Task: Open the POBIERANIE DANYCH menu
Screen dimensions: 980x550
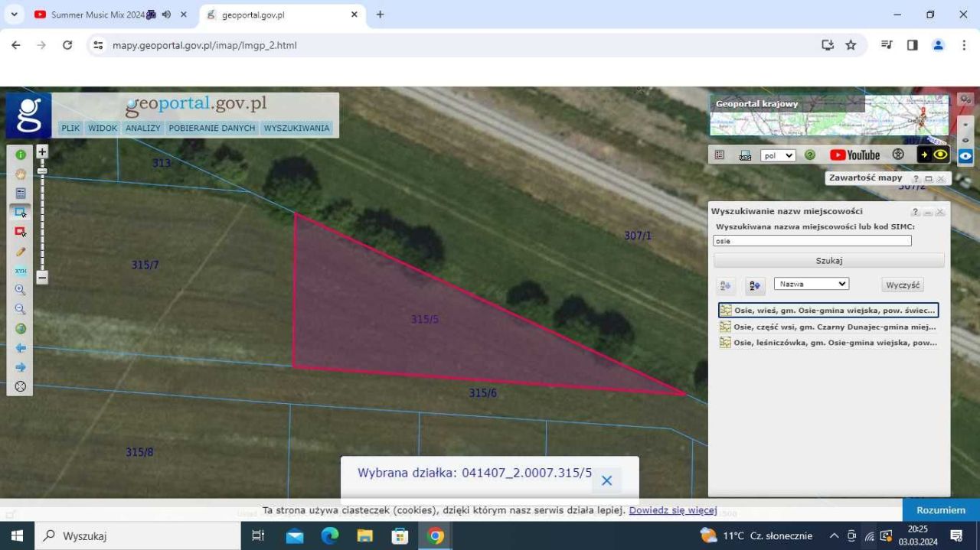Action: [212, 129]
